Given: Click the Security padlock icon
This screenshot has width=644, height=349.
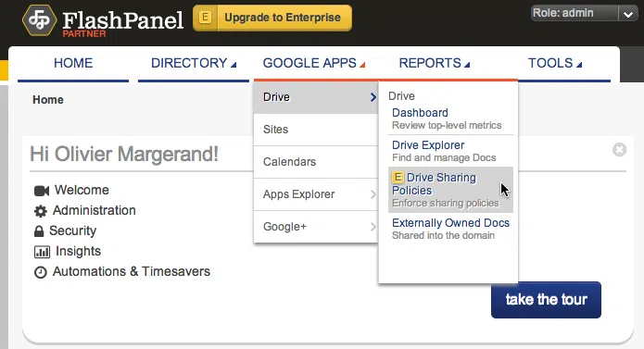Looking at the screenshot, I should tap(39, 231).
